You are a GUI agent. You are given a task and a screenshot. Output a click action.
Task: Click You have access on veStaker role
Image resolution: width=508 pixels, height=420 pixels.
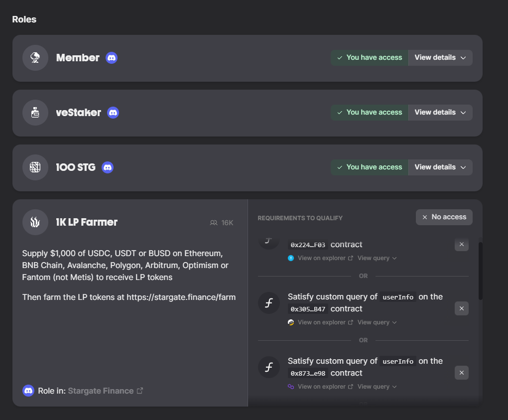370,113
